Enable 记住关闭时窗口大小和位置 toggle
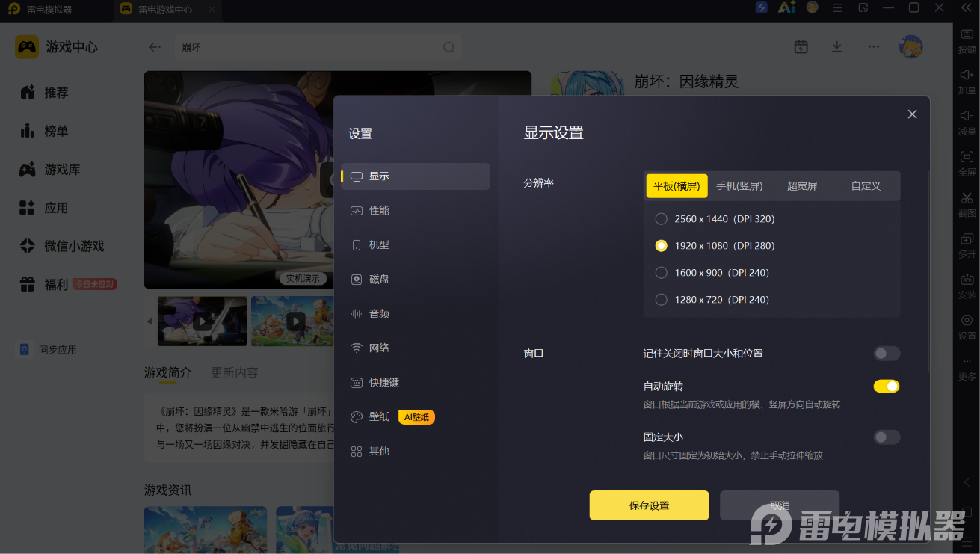This screenshot has height=554, width=980. click(x=887, y=354)
